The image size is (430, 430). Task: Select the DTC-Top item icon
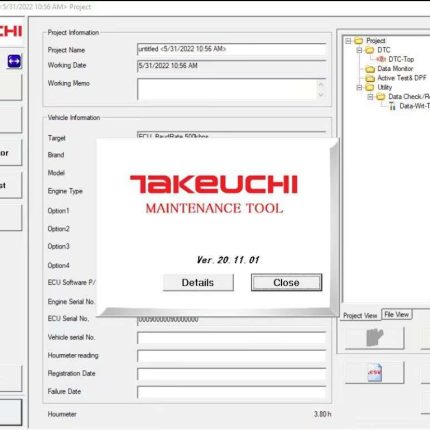(x=381, y=59)
